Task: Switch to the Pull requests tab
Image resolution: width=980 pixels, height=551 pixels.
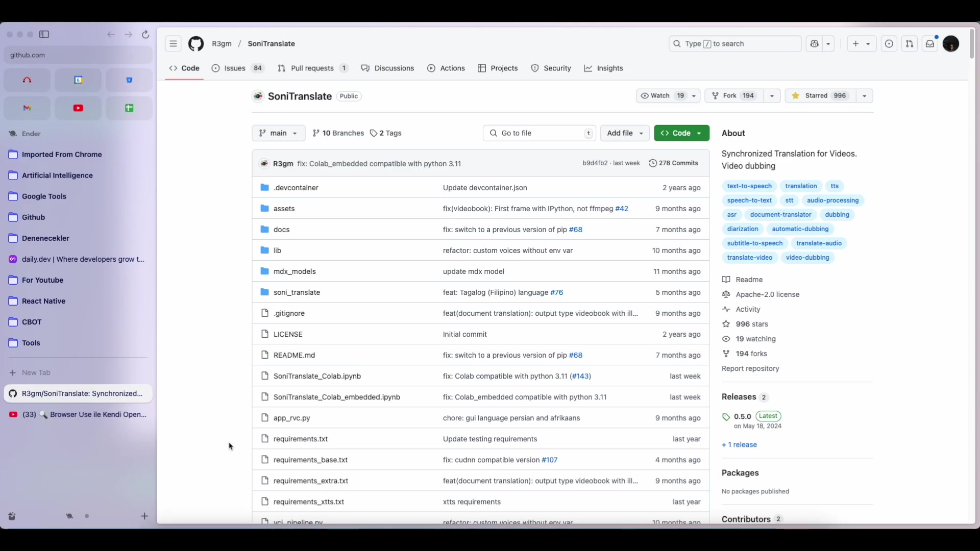Action: point(313,68)
